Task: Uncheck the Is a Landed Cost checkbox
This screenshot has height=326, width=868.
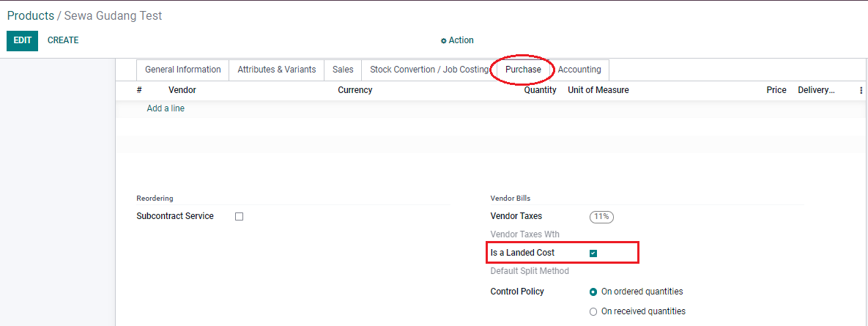Action: [x=593, y=253]
